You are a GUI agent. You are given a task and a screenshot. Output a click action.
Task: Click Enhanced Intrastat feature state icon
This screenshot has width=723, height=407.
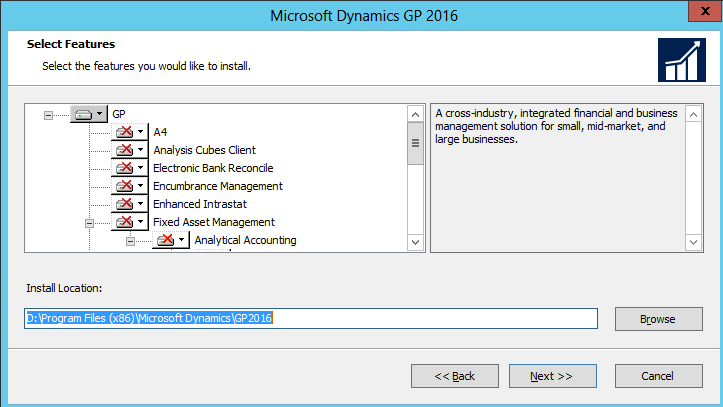[129, 204]
